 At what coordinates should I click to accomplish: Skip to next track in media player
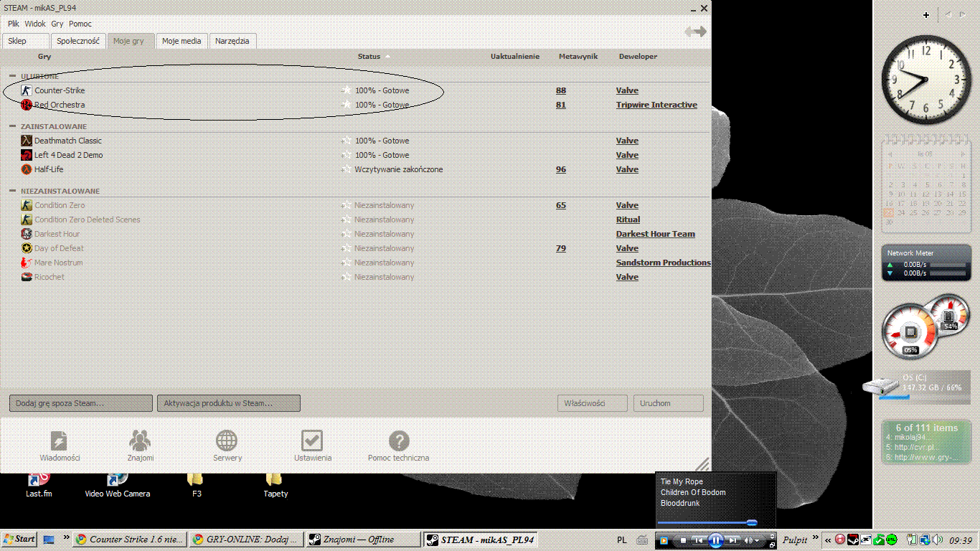[733, 540]
